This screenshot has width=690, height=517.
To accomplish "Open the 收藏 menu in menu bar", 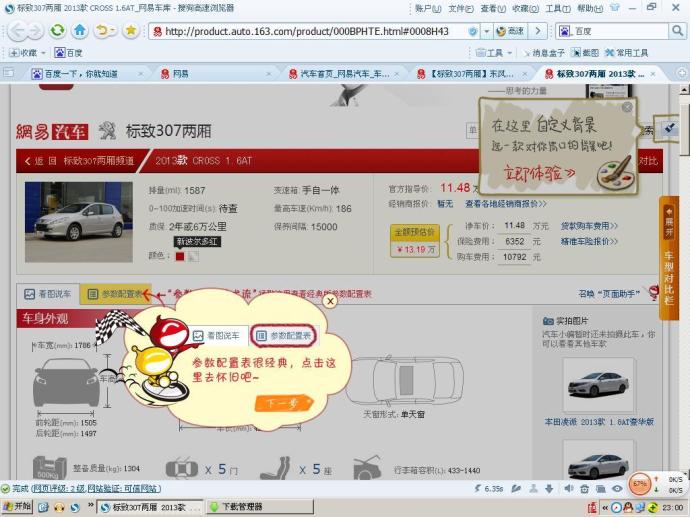I will (525, 8).
